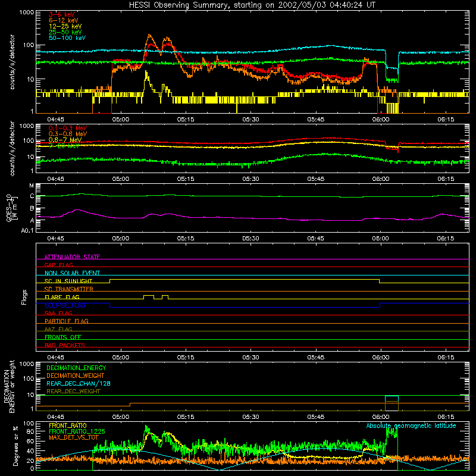This screenshot has height=476, width=476.
Task: Click the DECIMATION_WEIGHT legend label
Action: [76, 375]
